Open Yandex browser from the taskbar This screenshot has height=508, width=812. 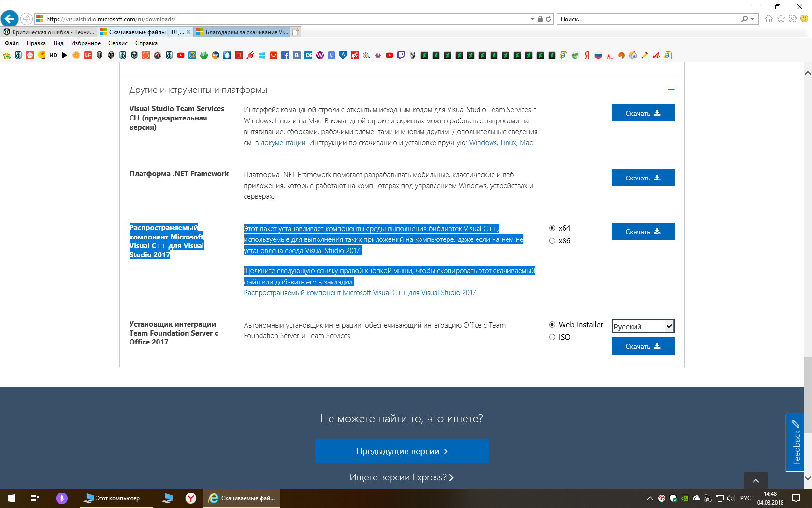(x=191, y=498)
